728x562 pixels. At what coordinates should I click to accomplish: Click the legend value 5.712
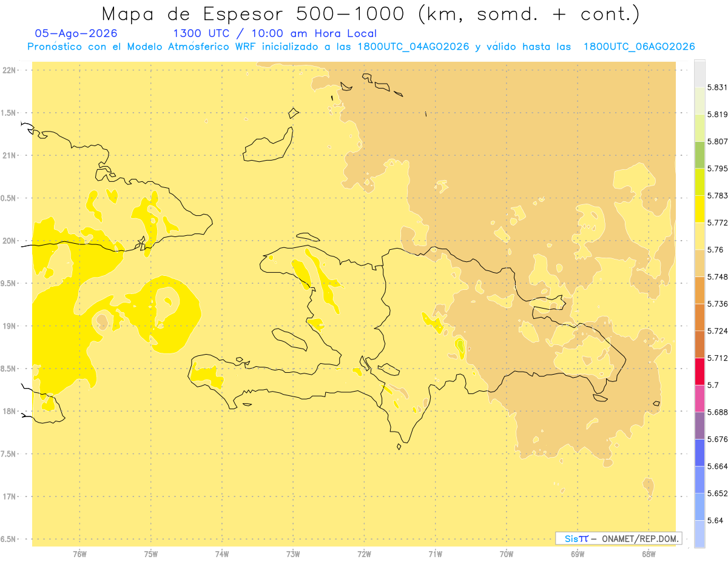click(x=717, y=358)
